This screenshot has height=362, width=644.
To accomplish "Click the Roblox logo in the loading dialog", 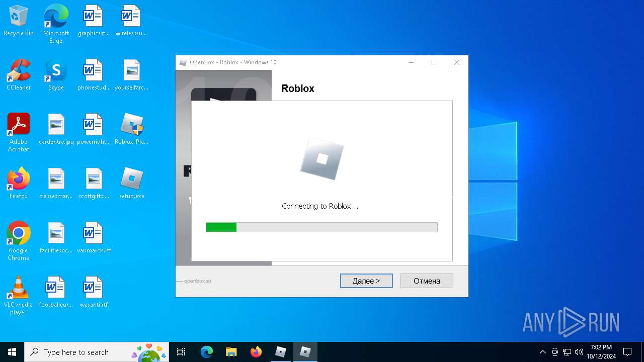I will tap(322, 158).
